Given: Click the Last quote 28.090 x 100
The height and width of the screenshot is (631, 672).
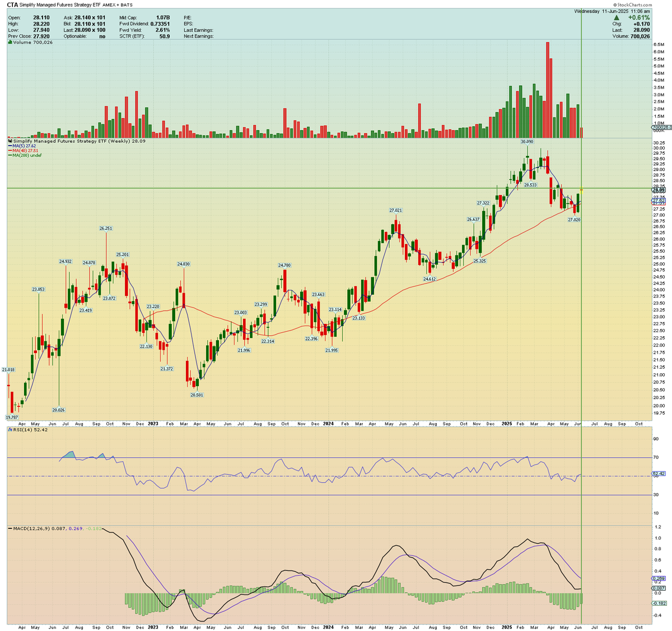Looking at the screenshot, I should coord(91,30).
